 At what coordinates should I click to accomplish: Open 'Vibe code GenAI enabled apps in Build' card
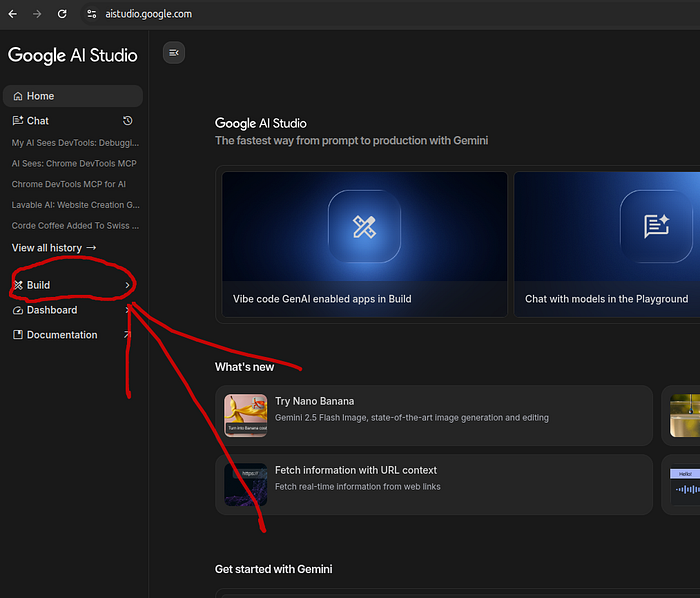(365, 245)
